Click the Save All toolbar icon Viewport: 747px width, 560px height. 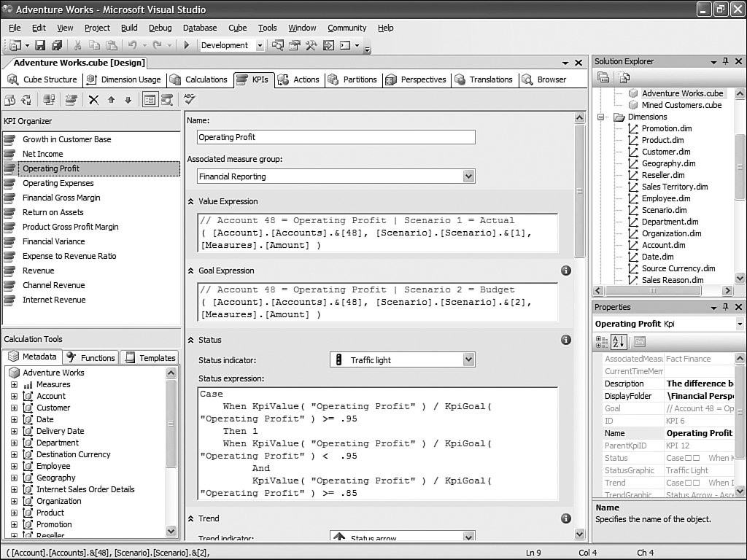(x=57, y=45)
